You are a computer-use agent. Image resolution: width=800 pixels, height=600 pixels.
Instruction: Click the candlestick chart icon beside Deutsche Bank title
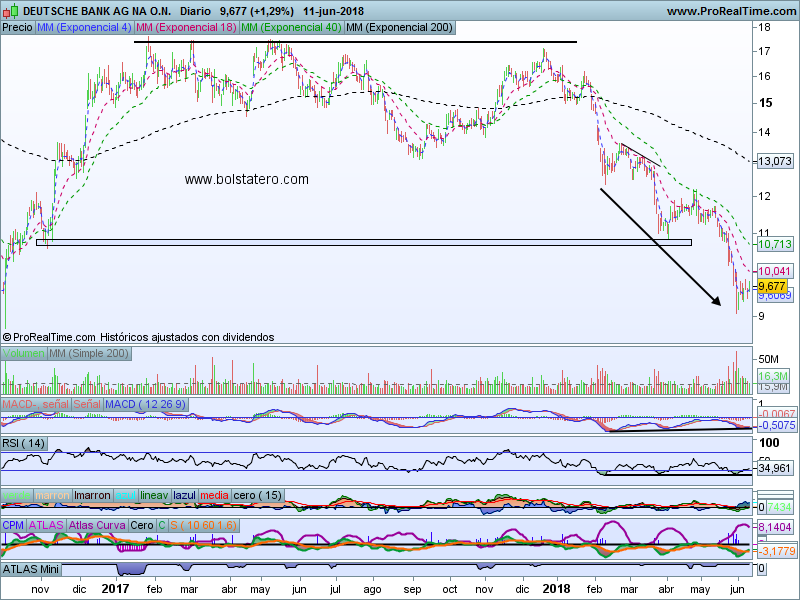click(10, 10)
